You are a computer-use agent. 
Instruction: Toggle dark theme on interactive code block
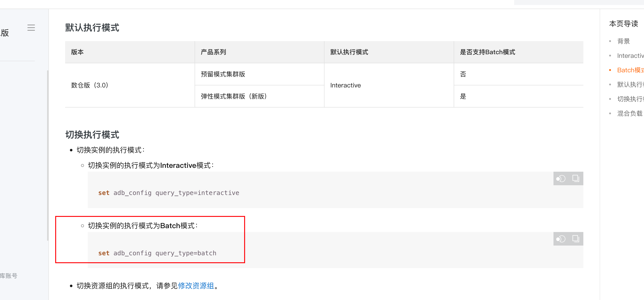pyautogui.click(x=561, y=179)
